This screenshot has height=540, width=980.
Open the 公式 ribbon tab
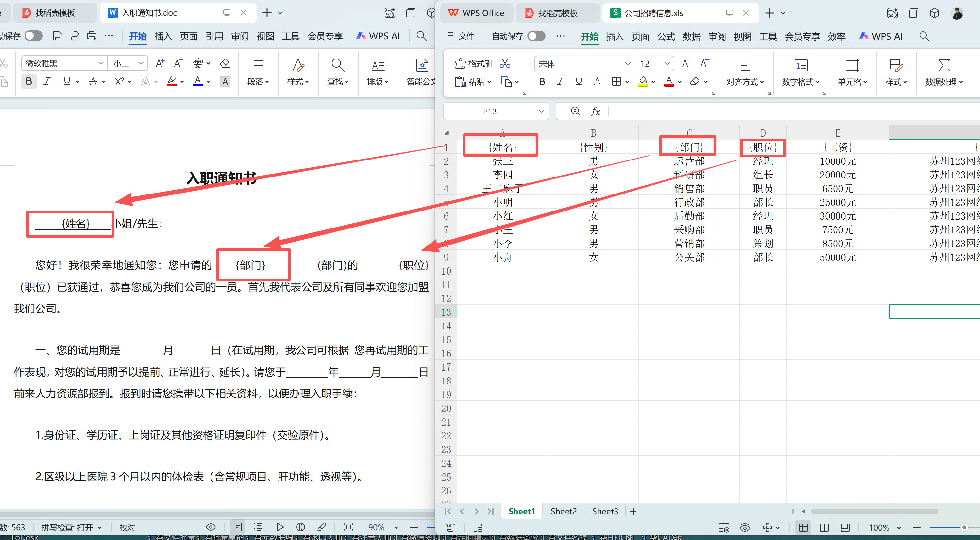(666, 36)
